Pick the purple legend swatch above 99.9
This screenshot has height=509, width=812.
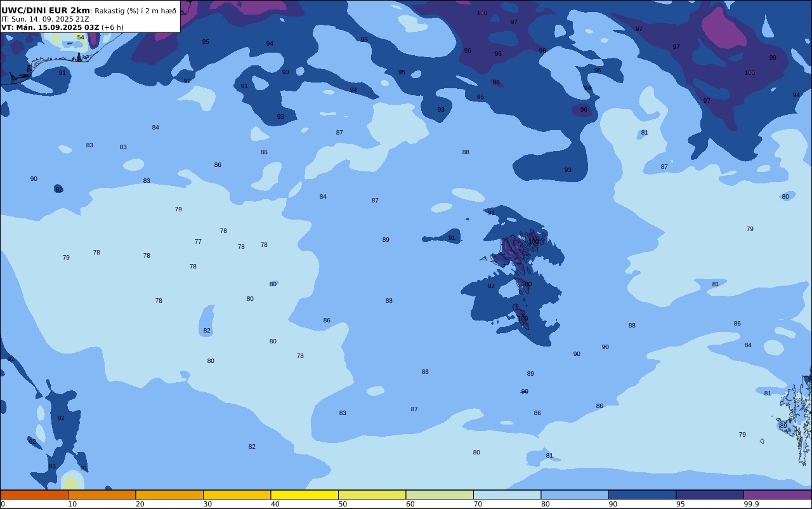(x=777, y=494)
